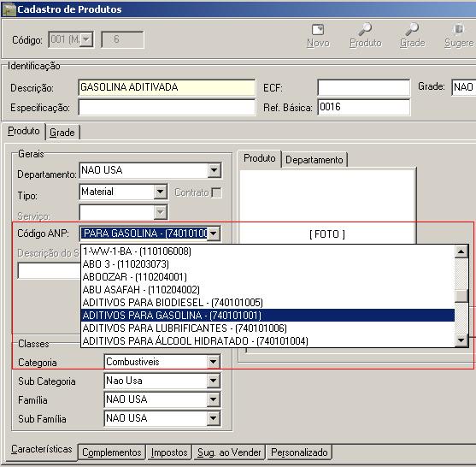The width and height of the screenshot is (476, 467).
Task: Click the Cadastro de Produtos window icon
Action: pyautogui.click(x=9, y=9)
